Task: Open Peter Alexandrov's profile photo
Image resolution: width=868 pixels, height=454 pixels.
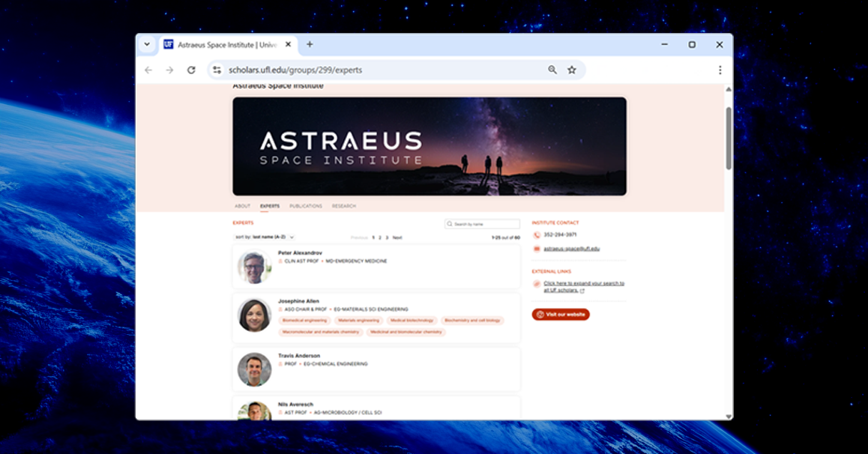Action: pyautogui.click(x=255, y=267)
